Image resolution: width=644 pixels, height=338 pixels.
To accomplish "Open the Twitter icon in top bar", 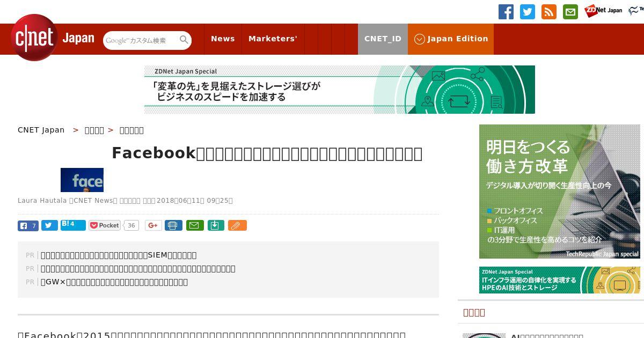I will point(528,12).
